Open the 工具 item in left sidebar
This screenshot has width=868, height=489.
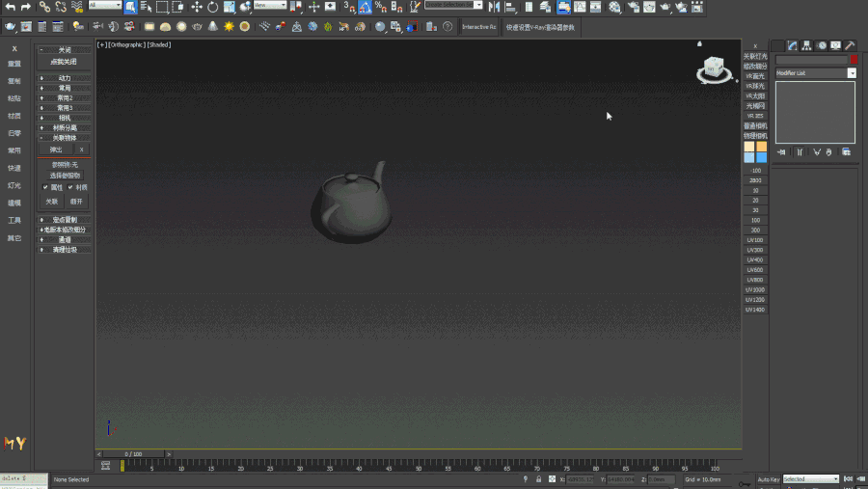(14, 221)
